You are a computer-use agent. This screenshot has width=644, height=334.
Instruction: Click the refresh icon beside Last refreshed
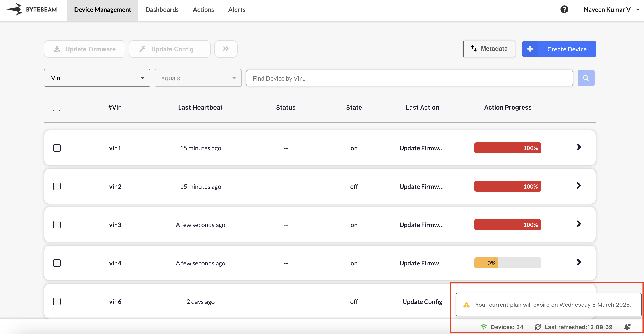[537, 327]
